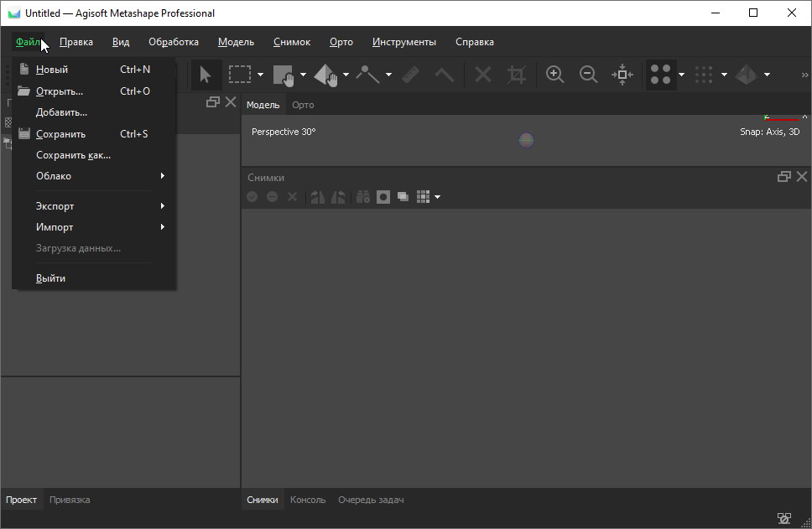Open the Снимок menu

[292, 42]
